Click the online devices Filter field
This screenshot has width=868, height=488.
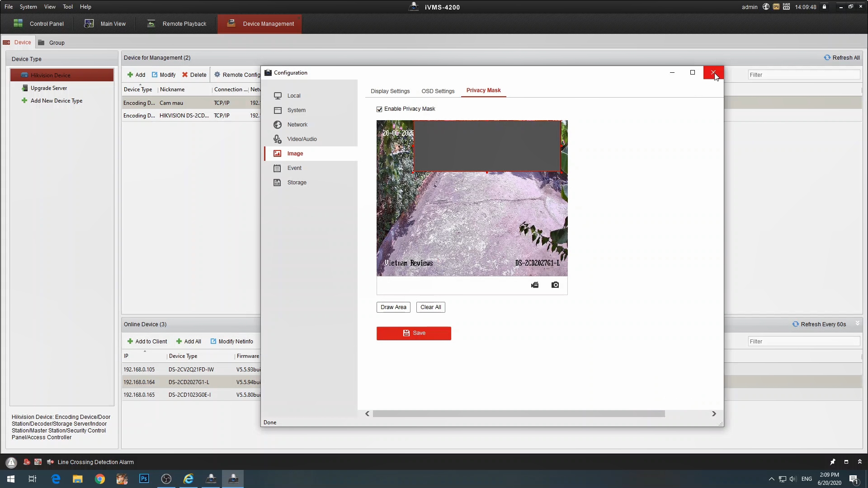click(804, 342)
